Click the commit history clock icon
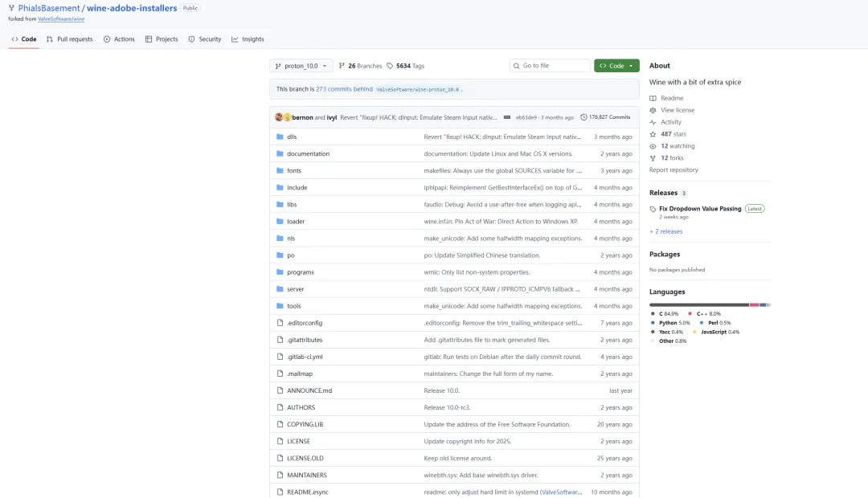 [x=583, y=117]
